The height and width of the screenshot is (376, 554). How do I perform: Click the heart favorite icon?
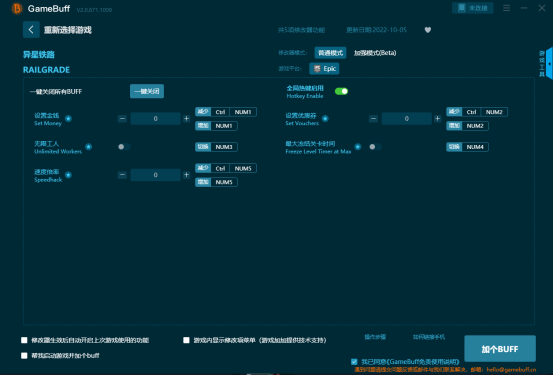[428, 30]
